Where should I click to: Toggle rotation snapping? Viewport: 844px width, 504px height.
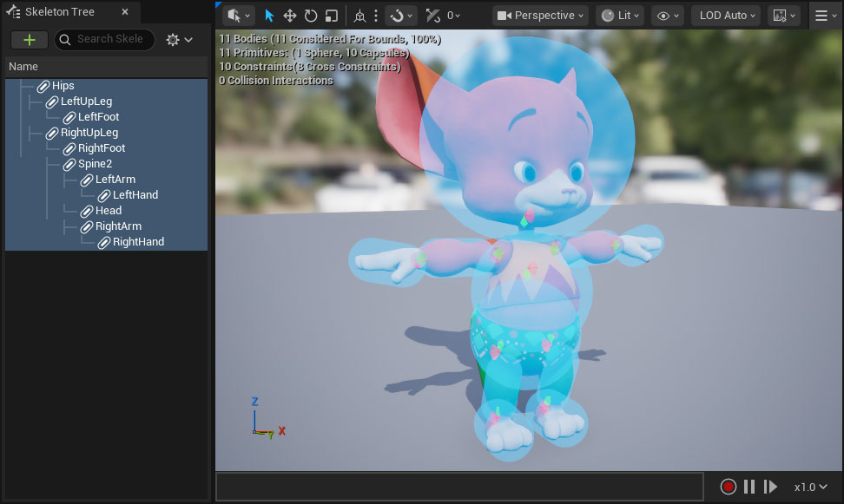tap(397, 15)
